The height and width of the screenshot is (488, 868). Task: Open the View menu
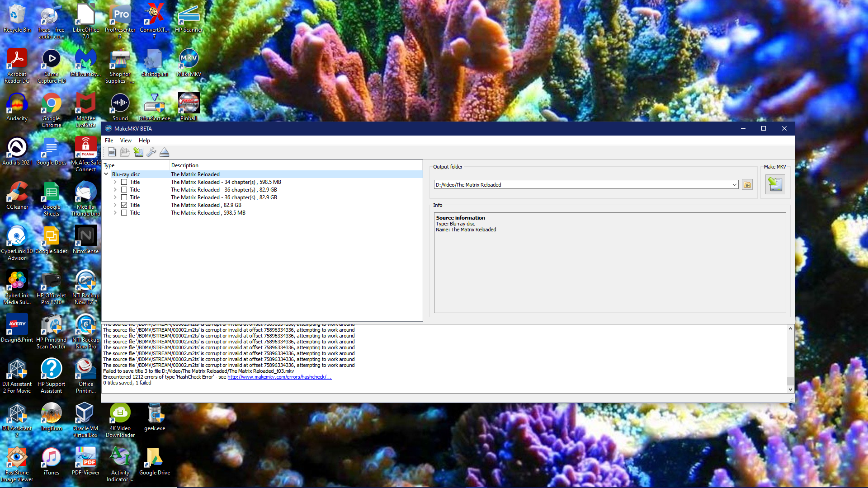[126, 141]
